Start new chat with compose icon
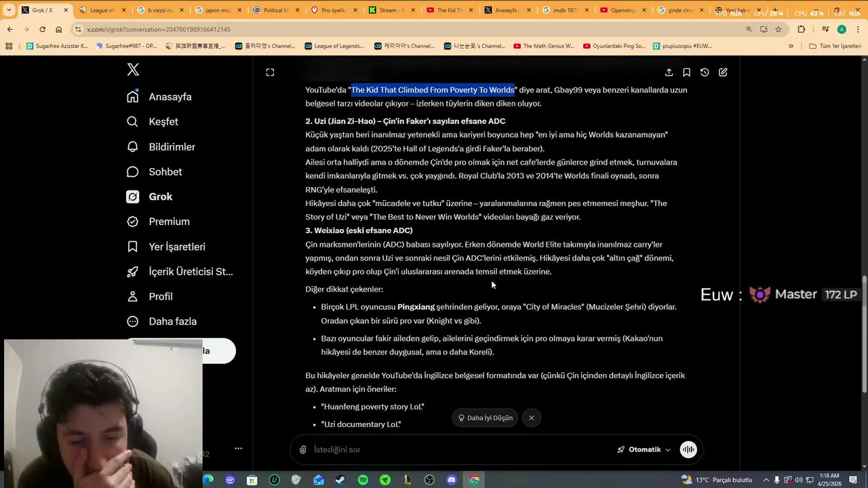Viewport: 868px width, 488px height. coord(723,73)
